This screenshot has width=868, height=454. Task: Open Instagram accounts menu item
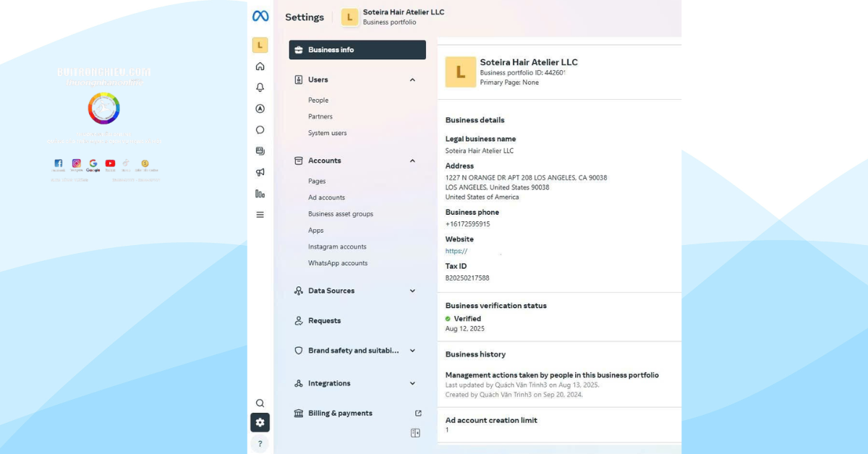[337, 247]
